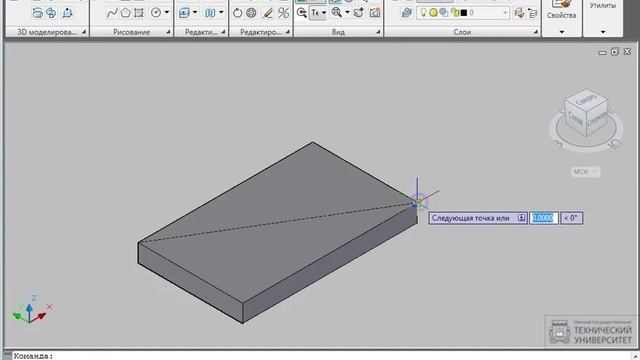Image resolution: width=640 pixels, height=360 pixels.
Task: Restore the drawing viewport window
Action: (615, 52)
